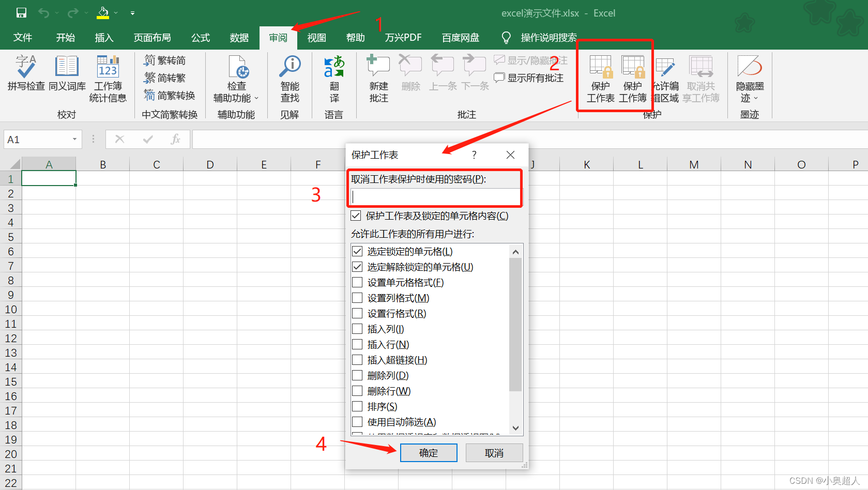Click the Undo arrow icon
The width and height of the screenshot is (868, 490).
(x=44, y=13)
